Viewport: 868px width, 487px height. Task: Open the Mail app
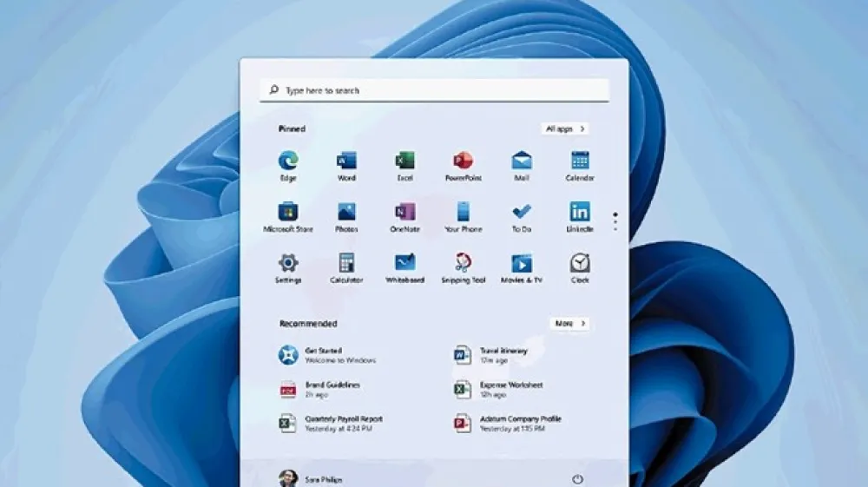[522, 166]
